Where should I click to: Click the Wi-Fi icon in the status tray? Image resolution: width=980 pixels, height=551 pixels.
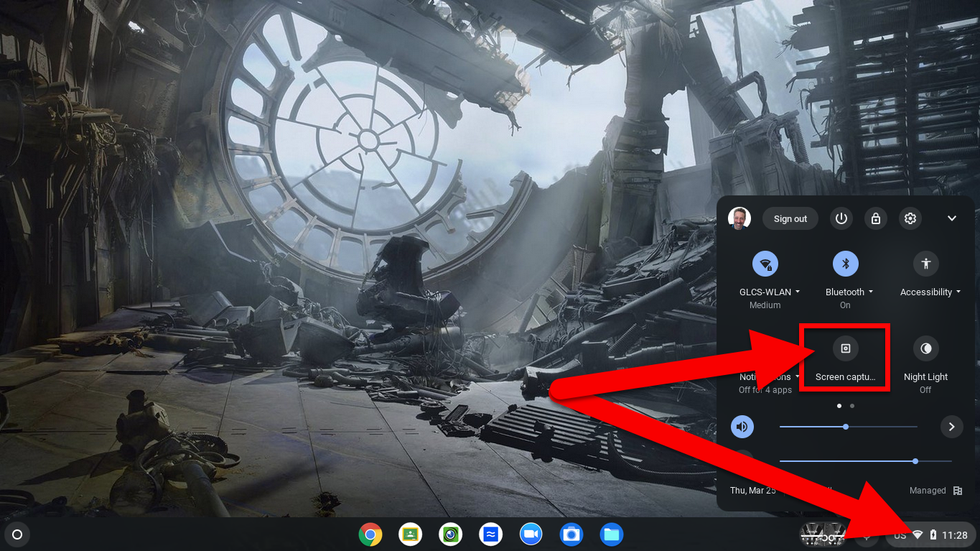(918, 534)
